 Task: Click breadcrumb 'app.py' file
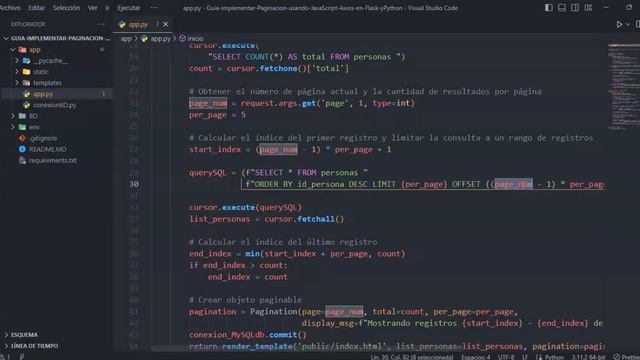pyautogui.click(x=160, y=39)
